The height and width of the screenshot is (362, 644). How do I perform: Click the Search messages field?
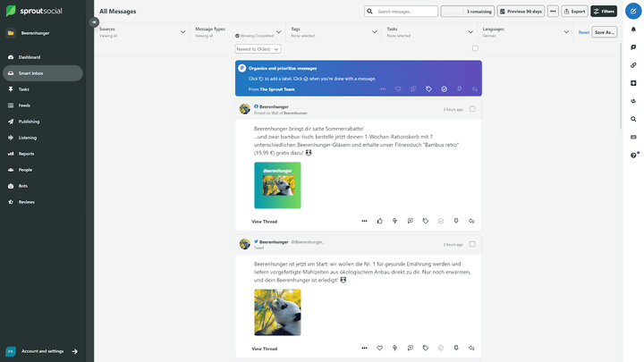[x=401, y=12]
